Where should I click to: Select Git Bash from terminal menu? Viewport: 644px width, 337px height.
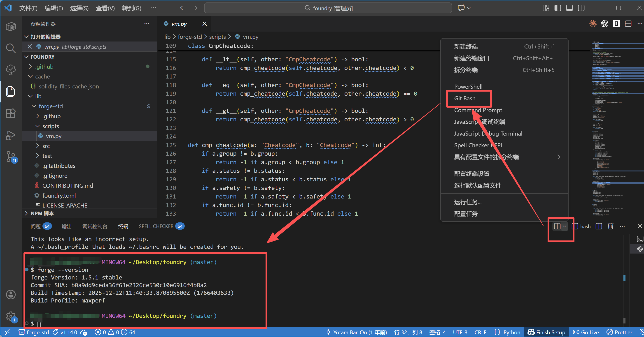[465, 98]
